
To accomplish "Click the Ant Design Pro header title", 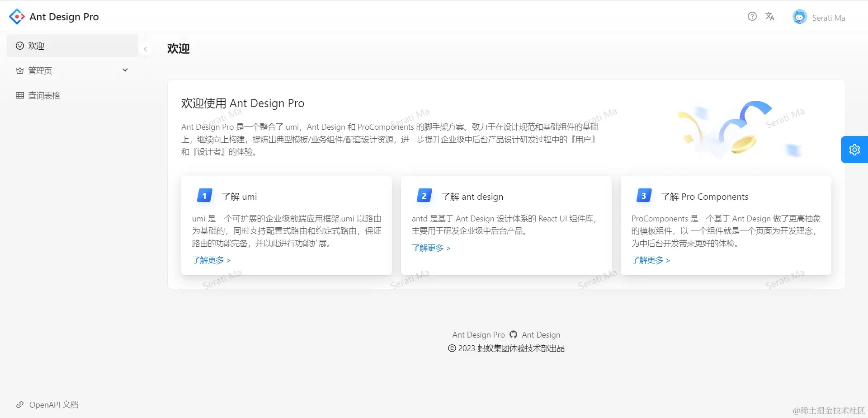I will pyautogui.click(x=64, y=17).
